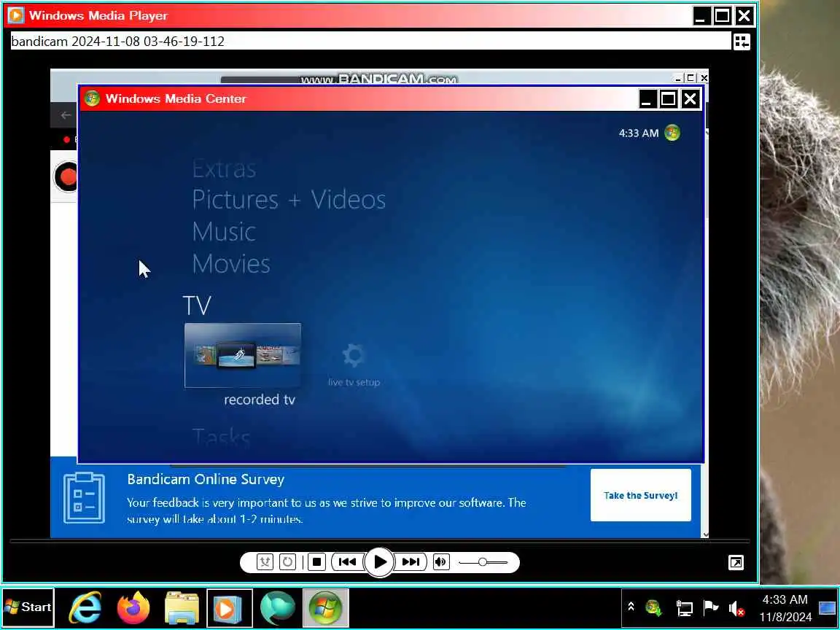Viewport: 840px width, 630px height.
Task: Open the File Explorer folder on the taskbar
Action: 182,607
